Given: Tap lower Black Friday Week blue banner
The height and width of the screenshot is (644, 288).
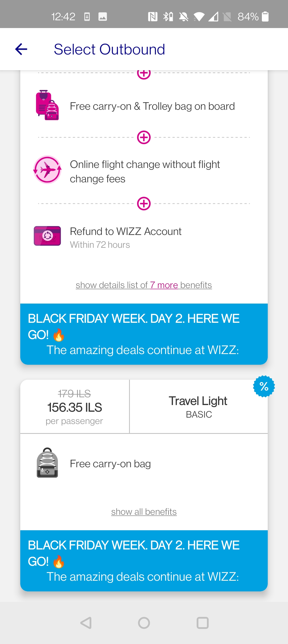Looking at the screenshot, I should [x=144, y=561].
